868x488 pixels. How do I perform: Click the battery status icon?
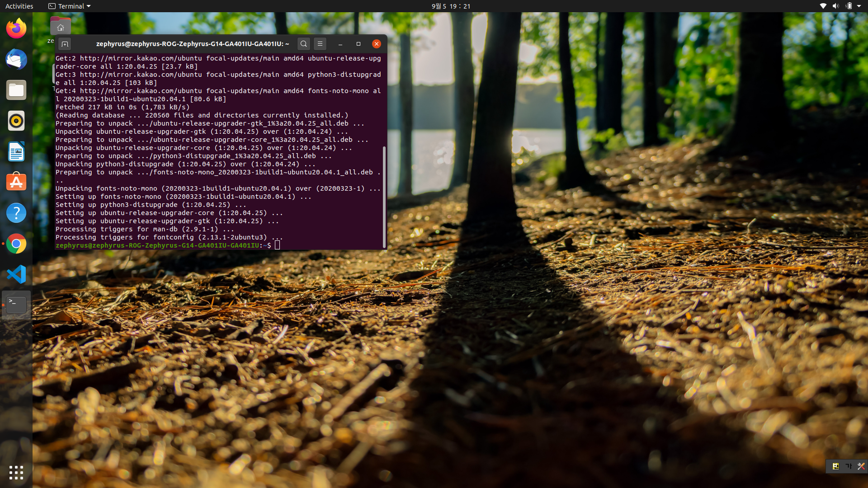[x=849, y=6]
